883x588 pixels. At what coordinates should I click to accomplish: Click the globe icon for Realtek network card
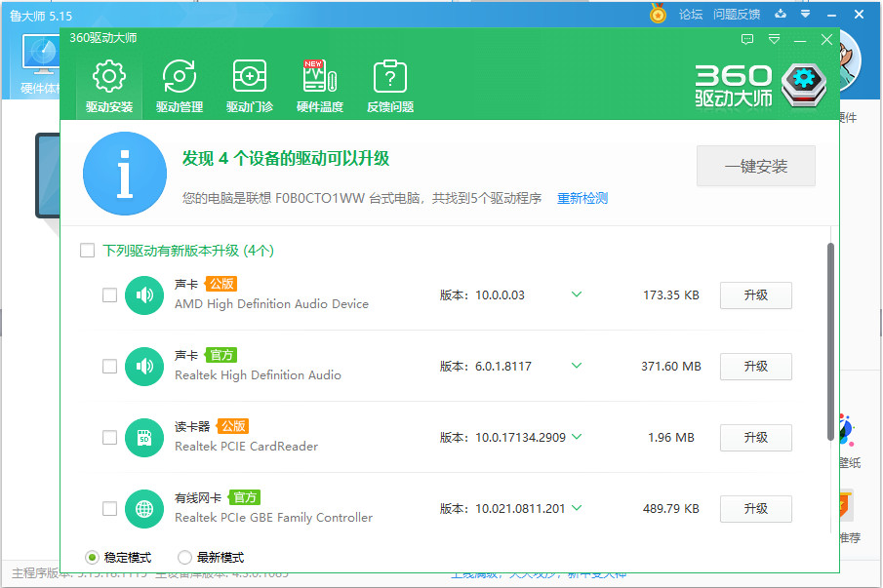click(x=143, y=508)
